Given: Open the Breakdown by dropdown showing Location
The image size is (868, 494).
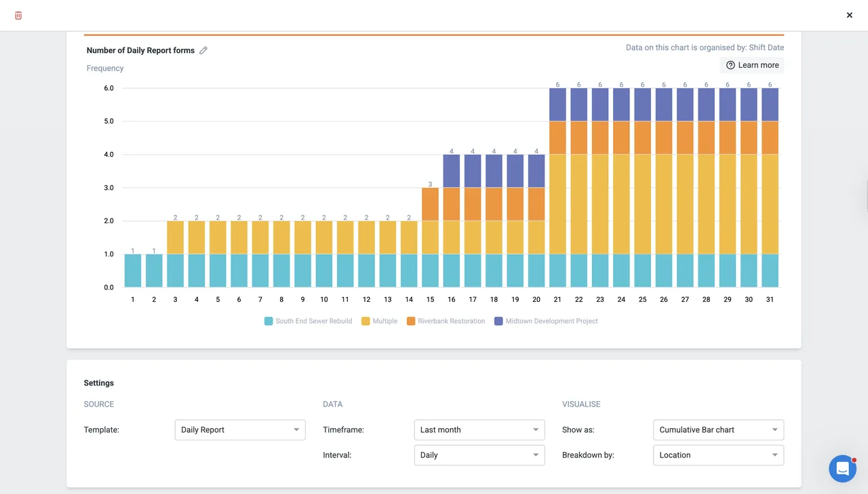Looking at the screenshot, I should 718,455.
